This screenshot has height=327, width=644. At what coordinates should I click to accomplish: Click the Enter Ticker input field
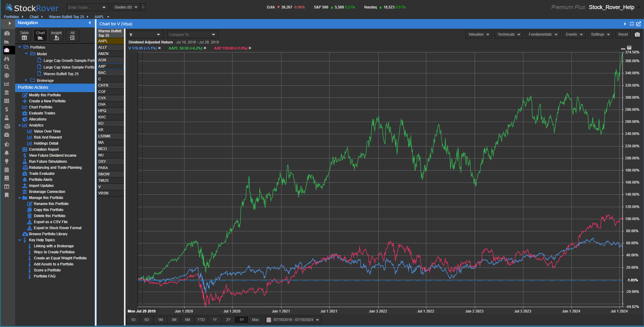point(84,7)
